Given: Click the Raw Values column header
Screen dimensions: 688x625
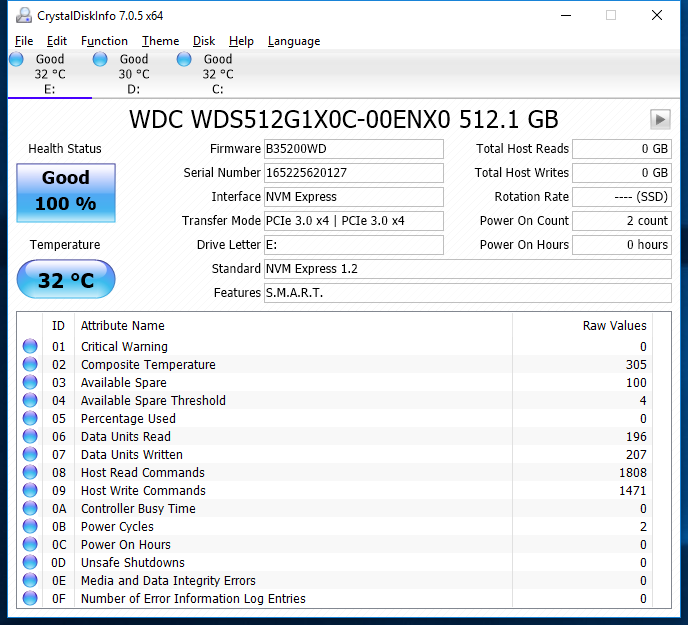Looking at the screenshot, I should point(614,325).
